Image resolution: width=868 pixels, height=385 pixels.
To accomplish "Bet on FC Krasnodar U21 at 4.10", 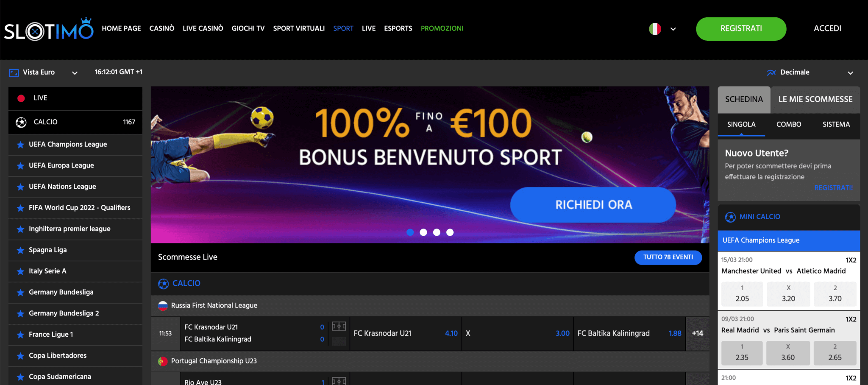I will [406, 333].
